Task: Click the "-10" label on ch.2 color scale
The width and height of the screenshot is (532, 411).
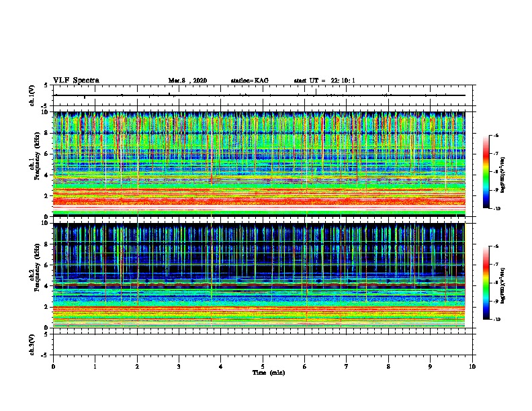Action: (496, 320)
